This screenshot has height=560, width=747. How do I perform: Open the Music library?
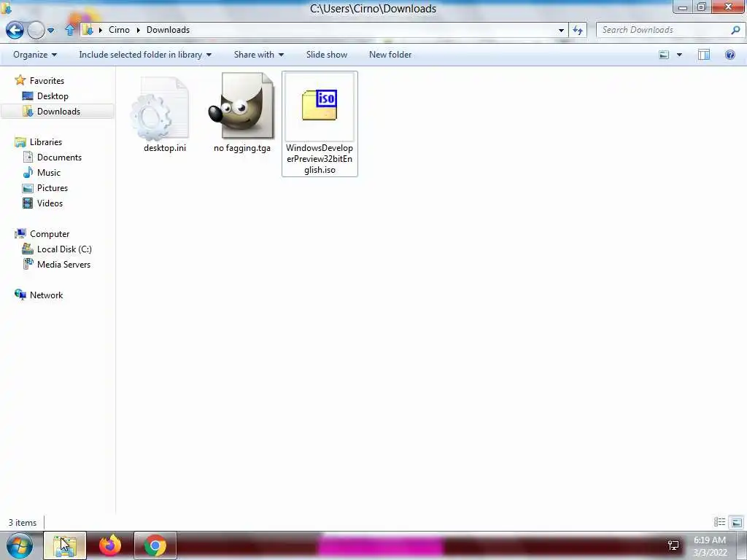49,172
